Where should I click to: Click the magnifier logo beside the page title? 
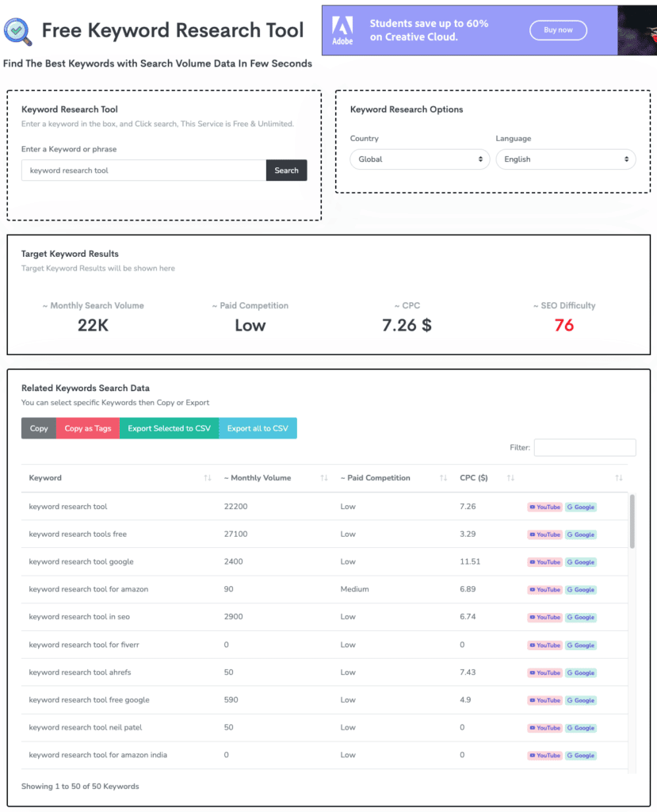click(x=17, y=31)
